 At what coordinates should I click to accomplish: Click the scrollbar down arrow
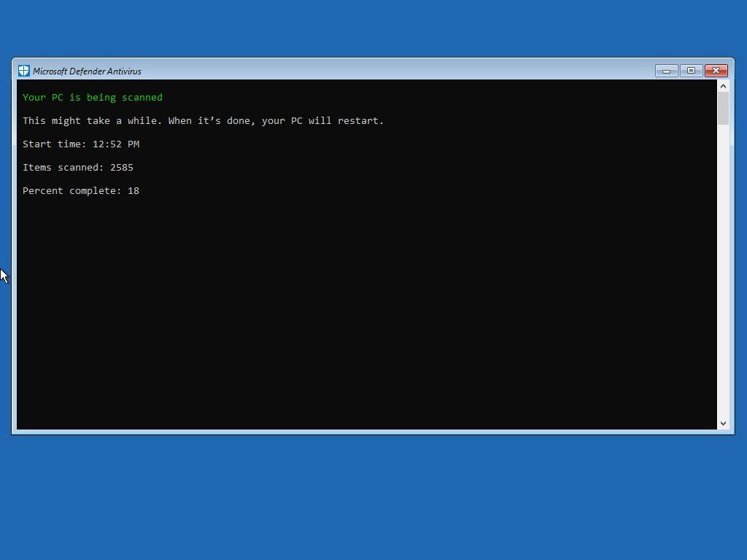pos(723,424)
